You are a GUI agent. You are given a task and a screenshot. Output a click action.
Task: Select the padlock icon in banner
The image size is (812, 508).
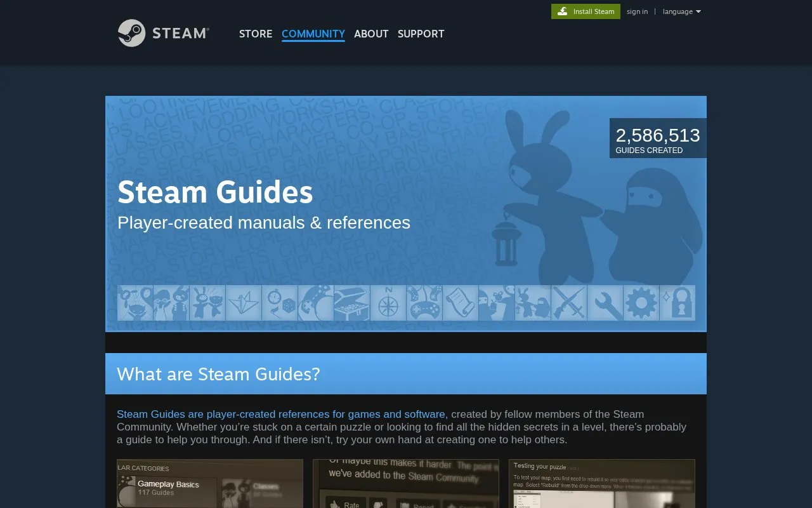[678, 303]
